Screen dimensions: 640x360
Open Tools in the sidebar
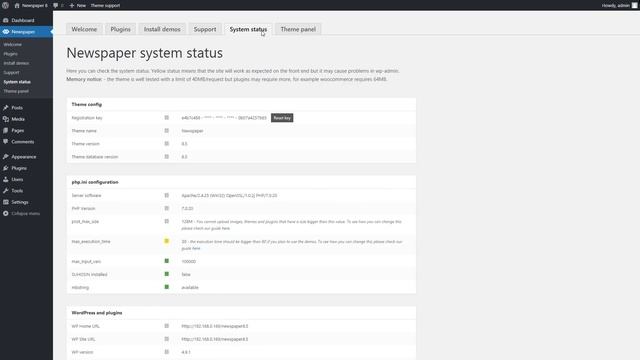tap(17, 191)
